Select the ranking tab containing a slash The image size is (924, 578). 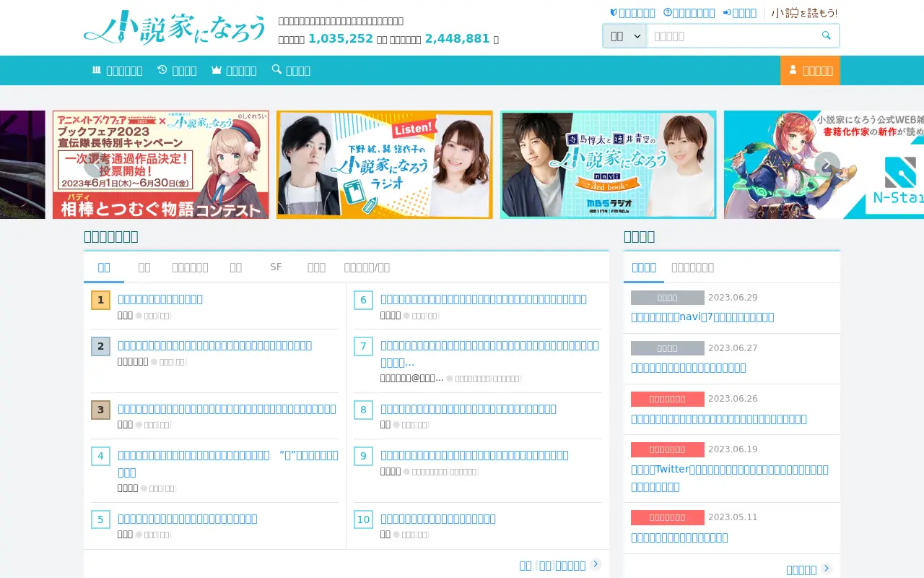[x=367, y=267]
